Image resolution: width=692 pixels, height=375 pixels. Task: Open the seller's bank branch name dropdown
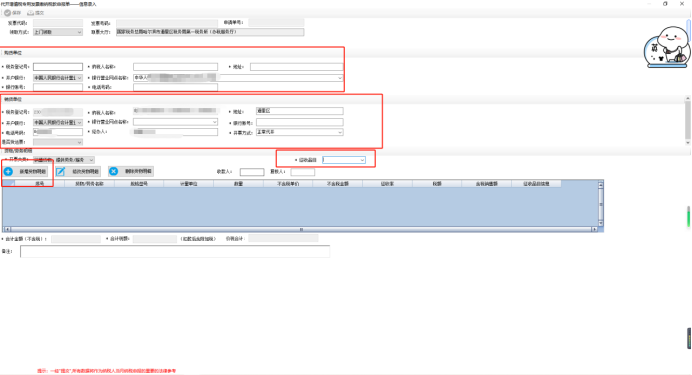(x=175, y=122)
